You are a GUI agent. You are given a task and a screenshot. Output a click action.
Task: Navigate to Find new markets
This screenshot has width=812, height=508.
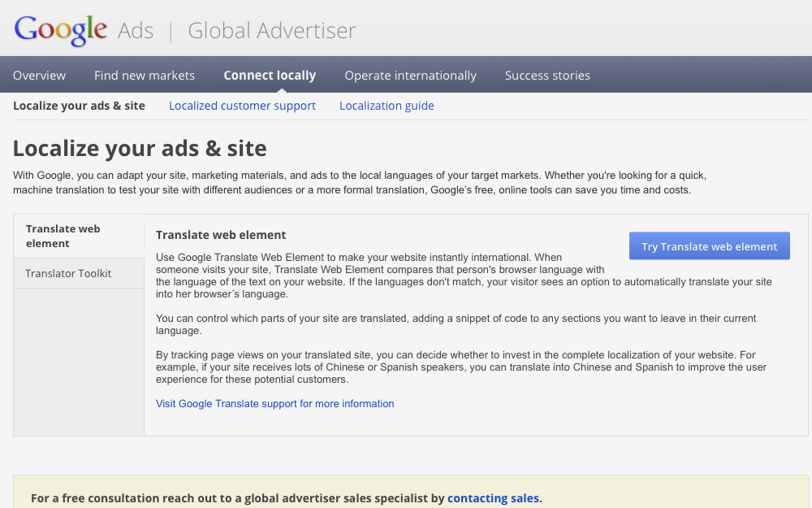(x=144, y=75)
